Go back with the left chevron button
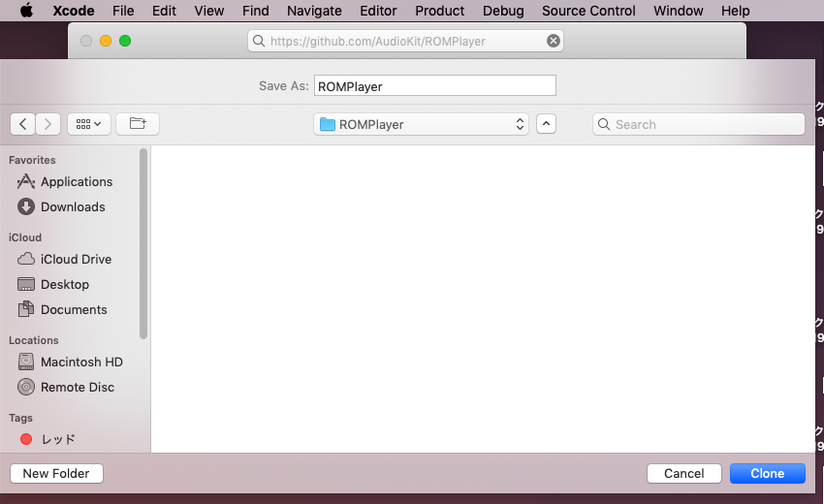This screenshot has width=824, height=504. tap(22, 124)
